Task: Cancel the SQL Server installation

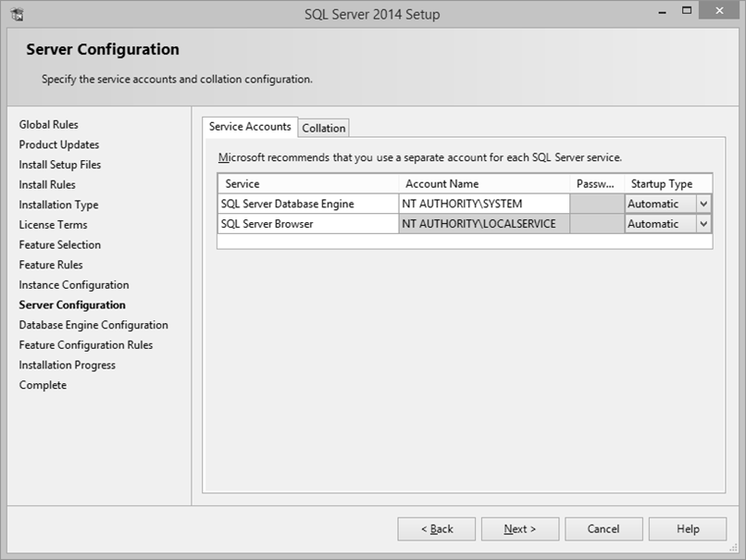Action: [603, 529]
